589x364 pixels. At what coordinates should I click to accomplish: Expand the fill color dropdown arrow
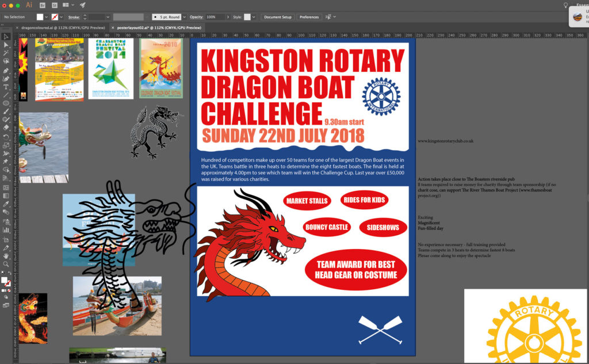tap(46, 17)
